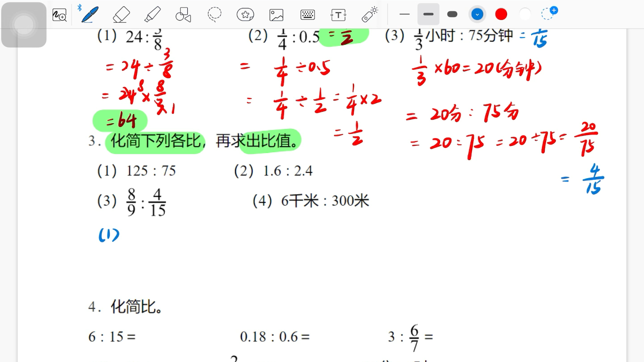
Task: Select the Pen tool
Action: point(90,14)
